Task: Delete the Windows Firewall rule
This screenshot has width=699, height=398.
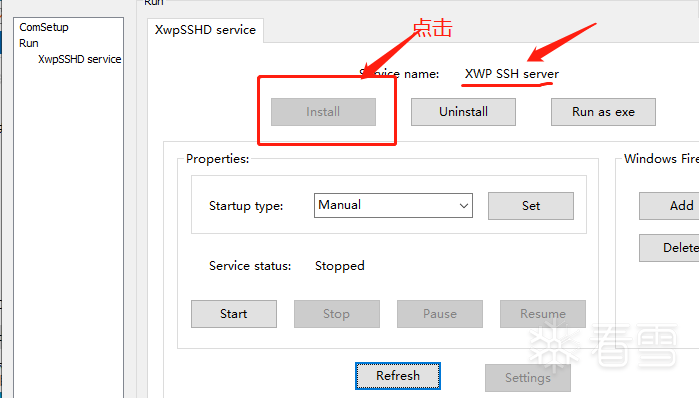Action: click(669, 248)
